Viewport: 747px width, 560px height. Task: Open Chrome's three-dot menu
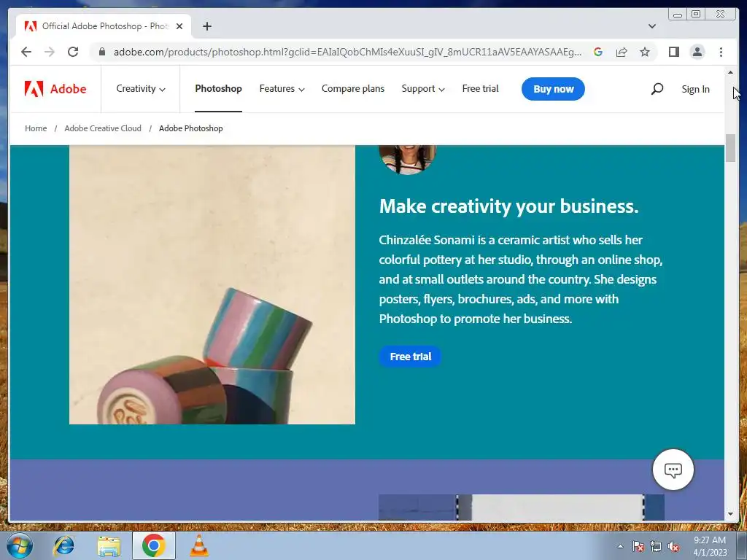[721, 52]
